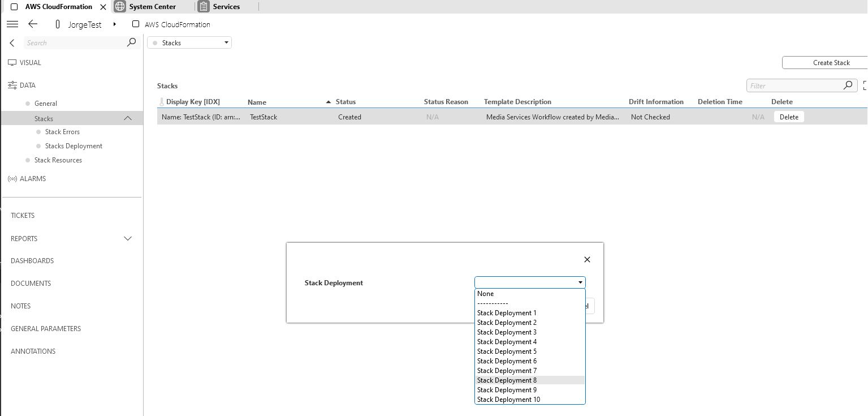Collapse sidebar with the chevron left icon
This screenshot has width=868, height=416.
tap(12, 43)
